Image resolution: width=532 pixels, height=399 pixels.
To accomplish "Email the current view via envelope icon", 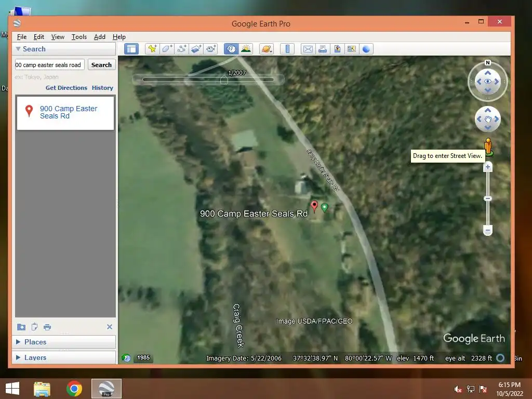I will point(308,49).
